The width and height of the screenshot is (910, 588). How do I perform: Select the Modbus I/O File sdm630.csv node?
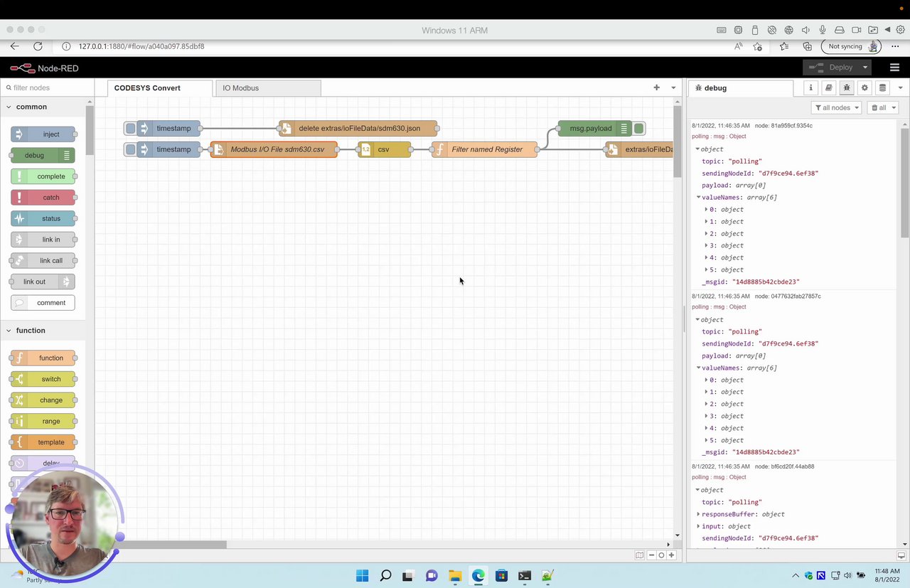[x=274, y=149]
